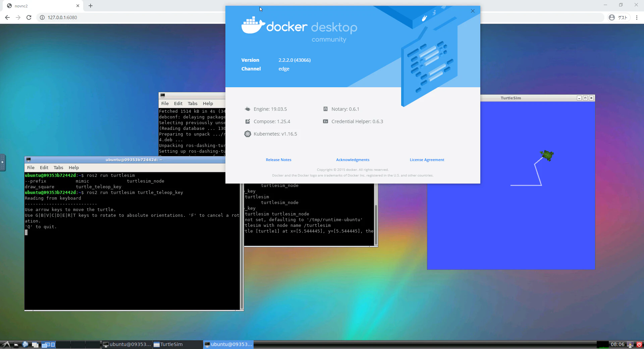The image size is (644, 349).
Task: Click the Credential Helper: 0.6.3 text
Action: point(357,121)
